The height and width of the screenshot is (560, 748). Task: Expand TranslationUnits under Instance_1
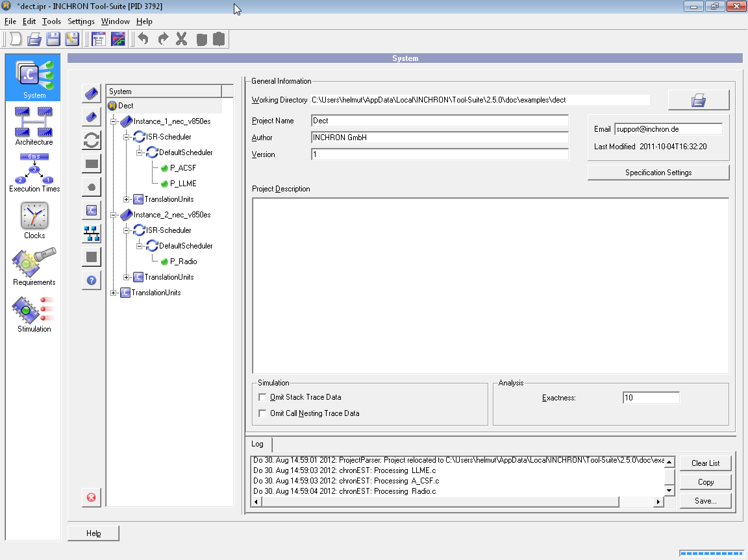[x=127, y=199]
